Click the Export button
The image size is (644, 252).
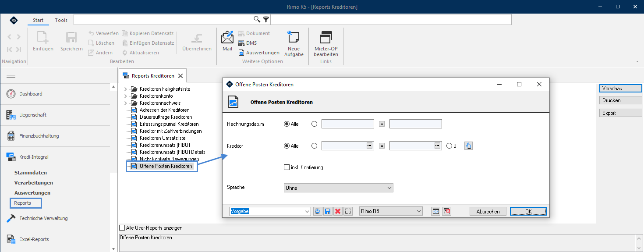620,113
